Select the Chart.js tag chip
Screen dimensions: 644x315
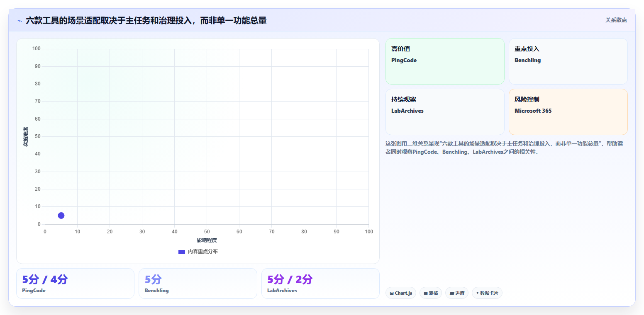(x=401, y=293)
